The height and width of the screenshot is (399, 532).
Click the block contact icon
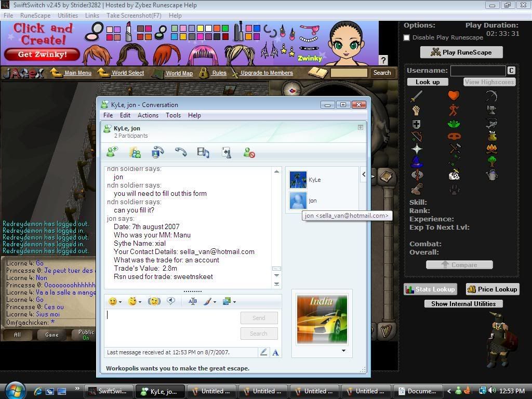pyautogui.click(x=249, y=152)
